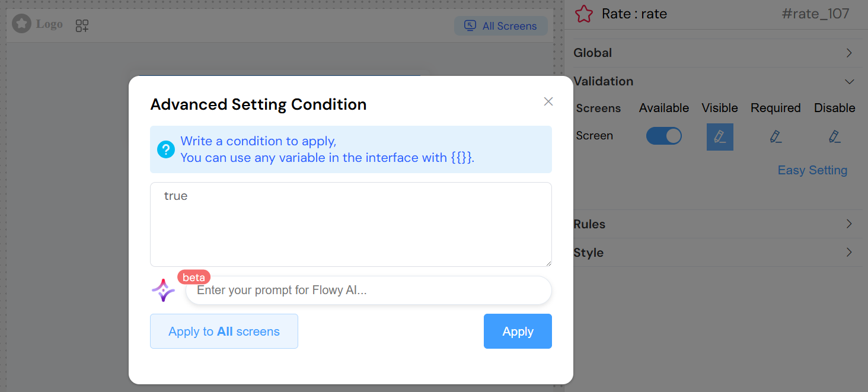Click the condition text area containing true

coord(351,224)
